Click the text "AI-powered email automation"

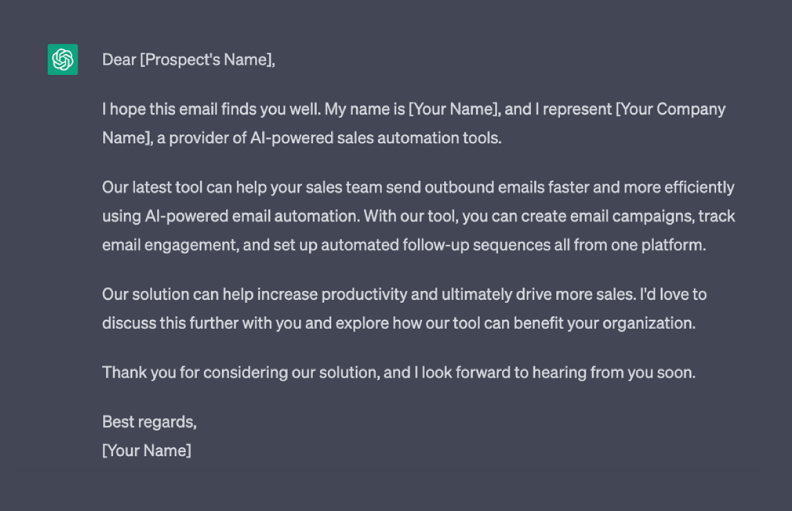click(x=252, y=216)
